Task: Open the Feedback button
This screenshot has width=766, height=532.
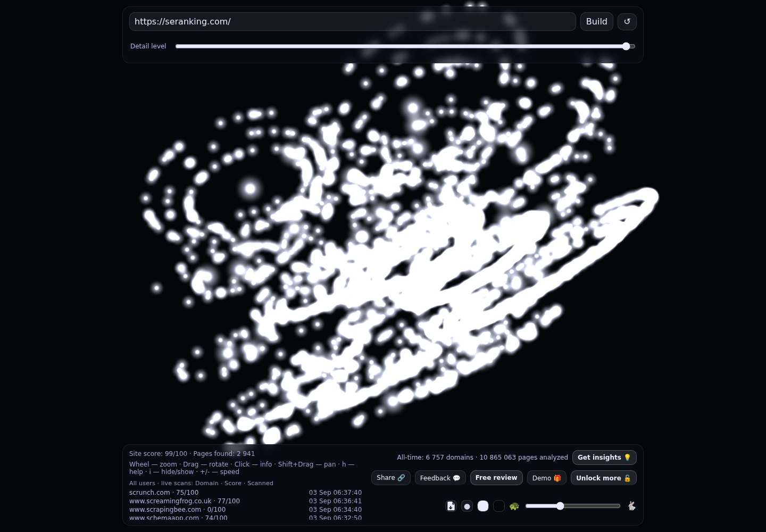Action: tap(440, 478)
